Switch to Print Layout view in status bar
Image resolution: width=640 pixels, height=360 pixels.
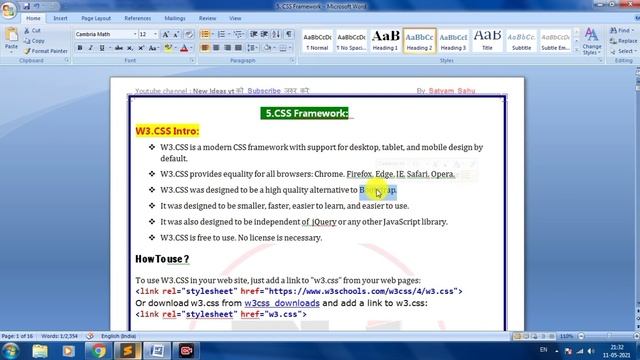[517, 336]
